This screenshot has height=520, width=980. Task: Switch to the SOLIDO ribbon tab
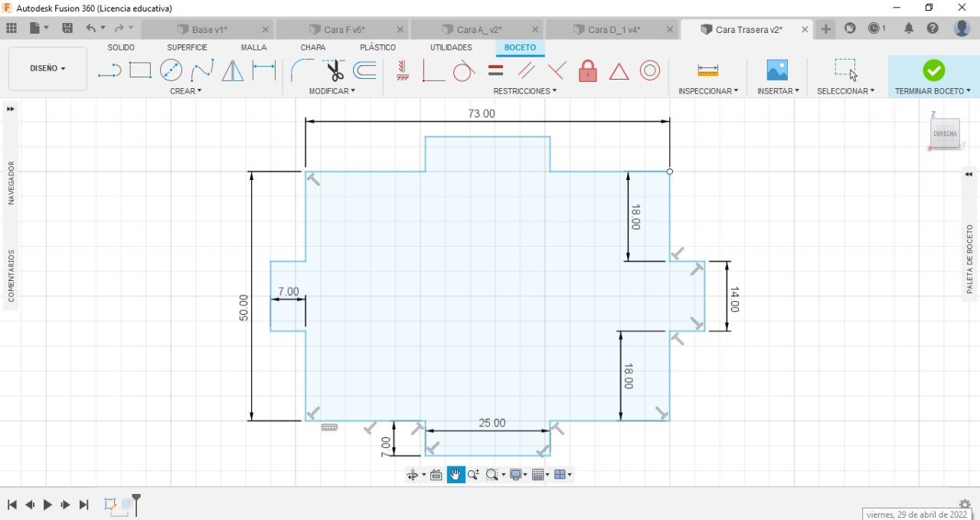pyautogui.click(x=121, y=47)
